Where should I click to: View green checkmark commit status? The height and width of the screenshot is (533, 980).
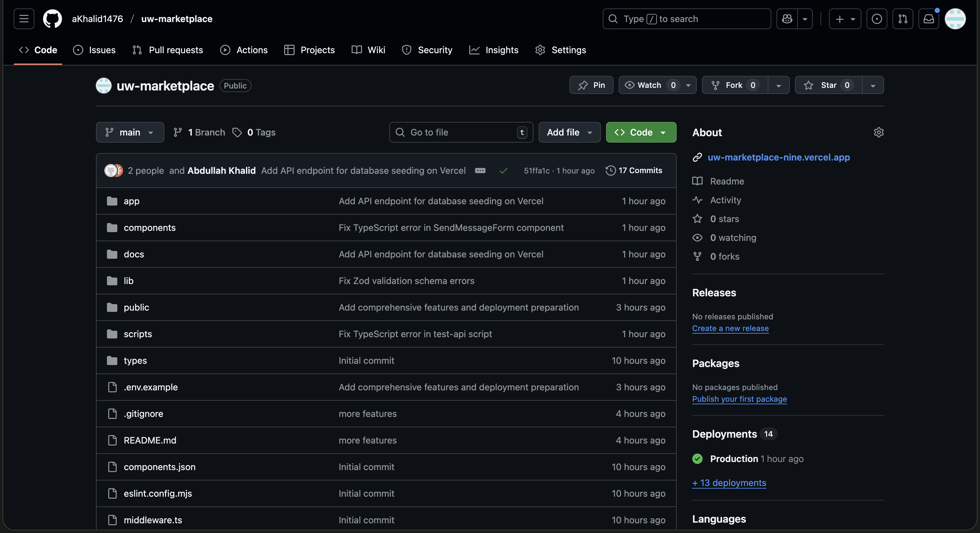[503, 171]
